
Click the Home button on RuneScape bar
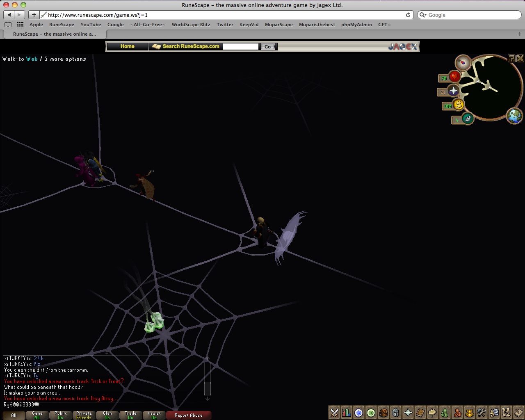coord(127,46)
